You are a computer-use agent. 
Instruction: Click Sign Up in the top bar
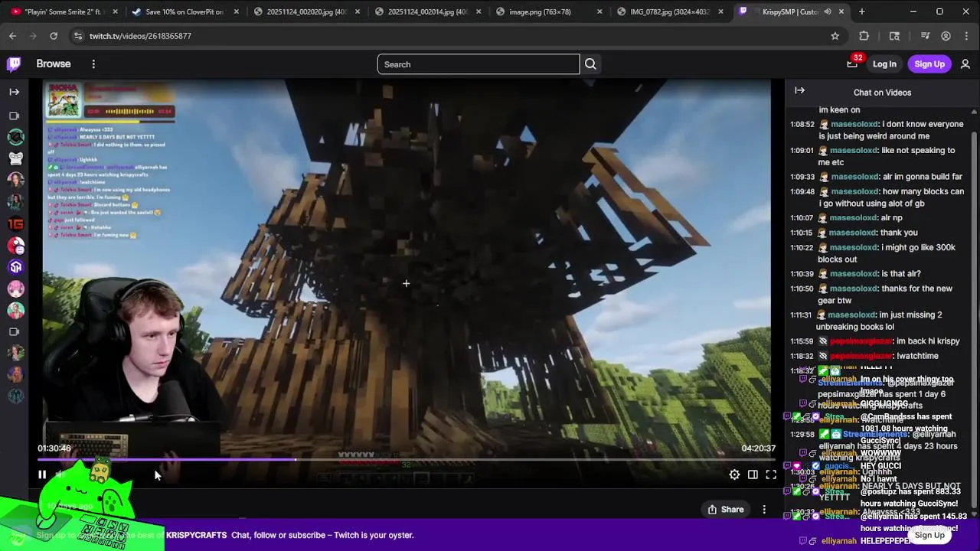point(929,64)
